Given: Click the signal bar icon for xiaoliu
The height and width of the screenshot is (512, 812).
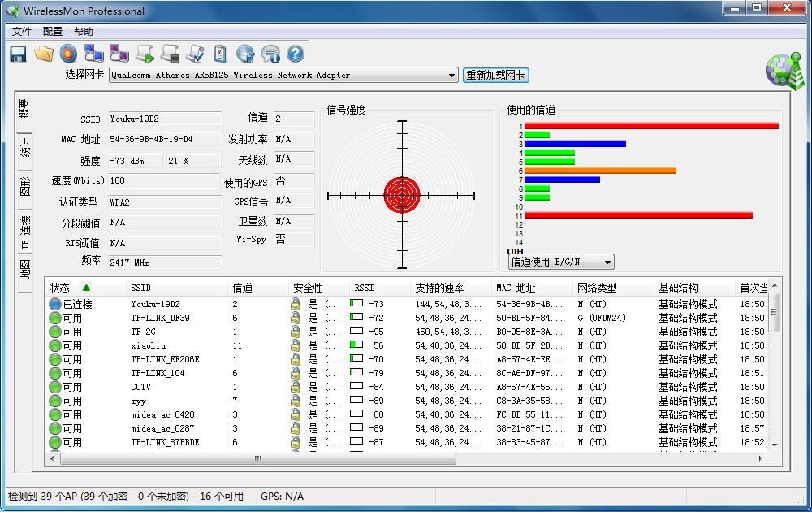Looking at the screenshot, I should coord(356,345).
